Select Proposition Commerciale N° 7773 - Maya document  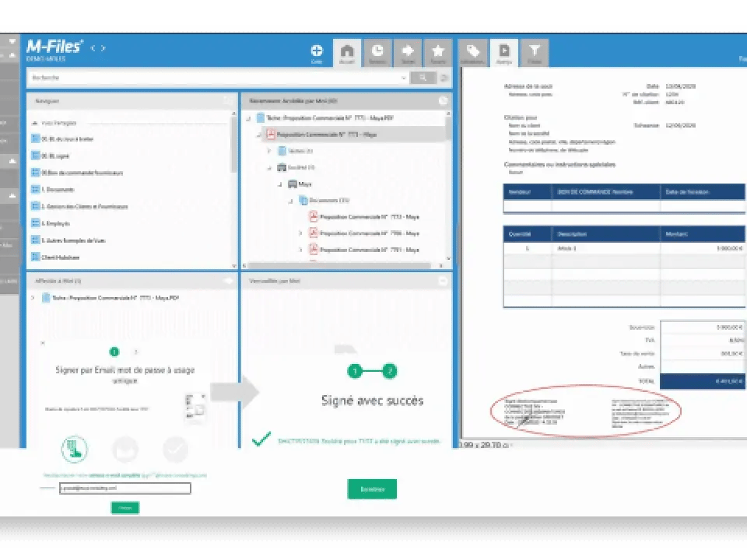click(369, 217)
